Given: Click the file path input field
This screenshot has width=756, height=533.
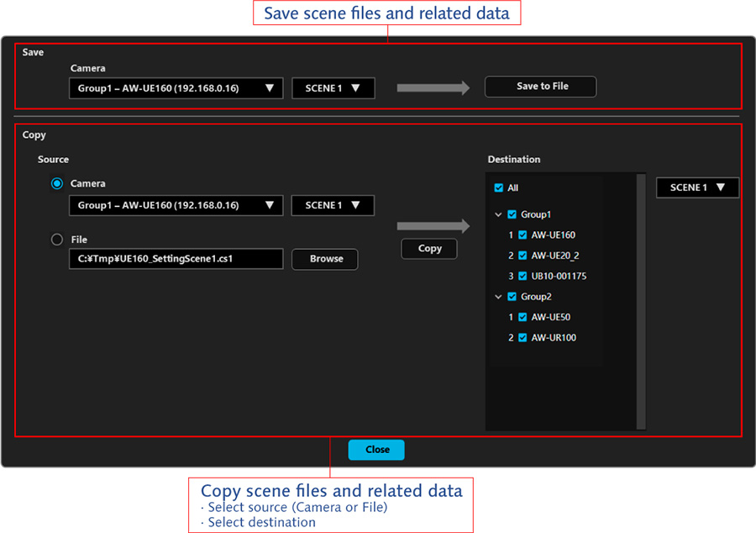Looking at the screenshot, I should (176, 259).
